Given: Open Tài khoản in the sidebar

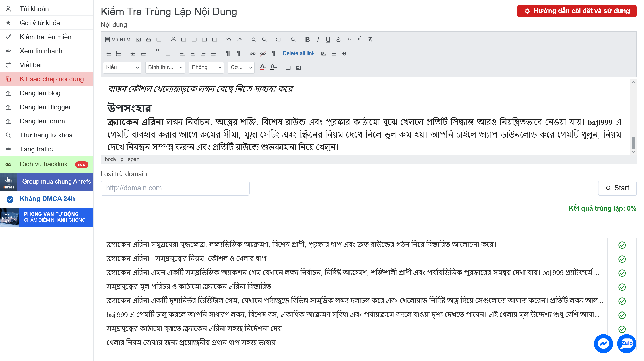Looking at the screenshot, I should pyautogui.click(x=46, y=9).
